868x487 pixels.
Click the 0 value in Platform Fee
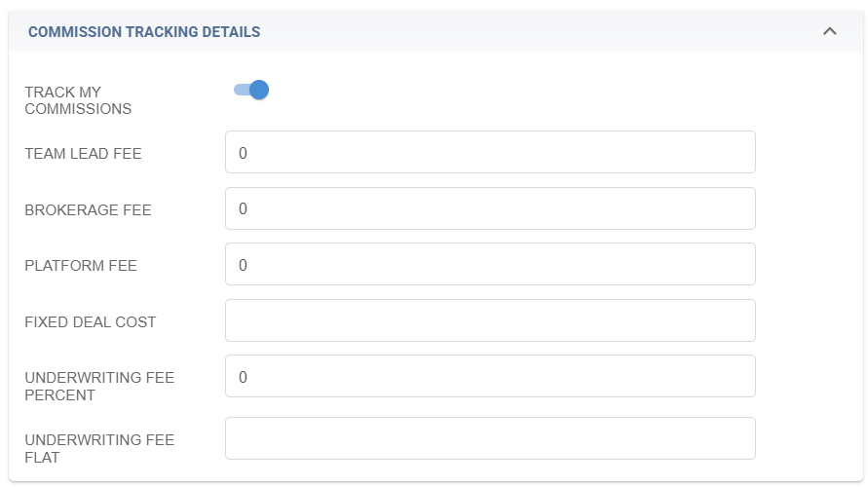tap(244, 265)
